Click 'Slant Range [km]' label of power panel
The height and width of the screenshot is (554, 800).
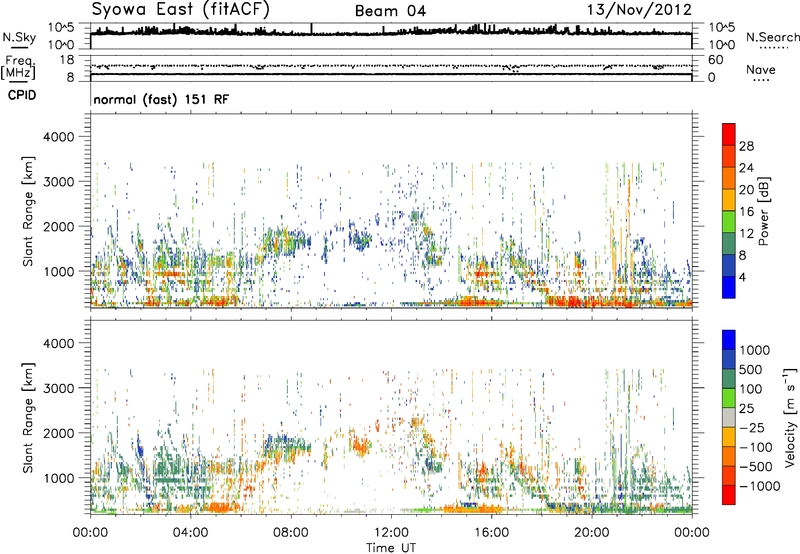click(28, 211)
